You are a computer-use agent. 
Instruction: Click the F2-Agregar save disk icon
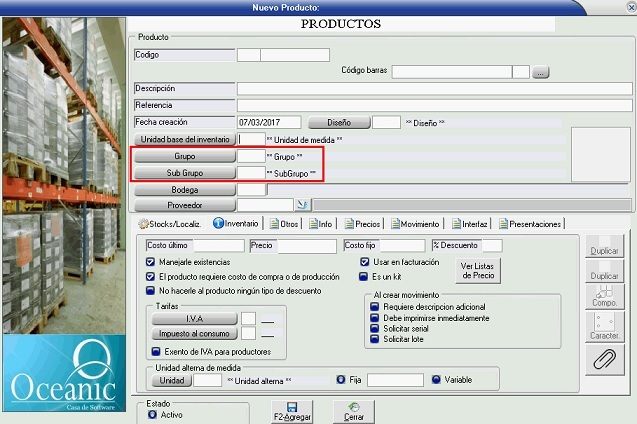(291, 406)
